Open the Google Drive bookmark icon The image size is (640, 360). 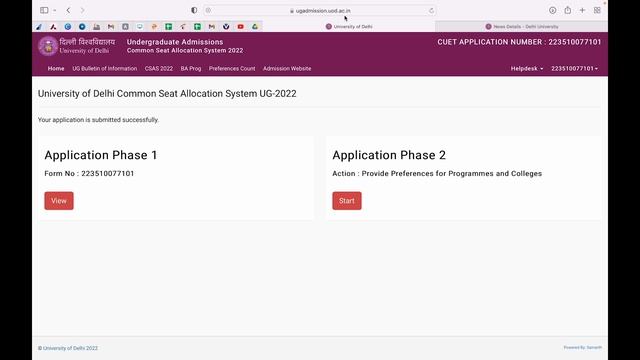255,27
